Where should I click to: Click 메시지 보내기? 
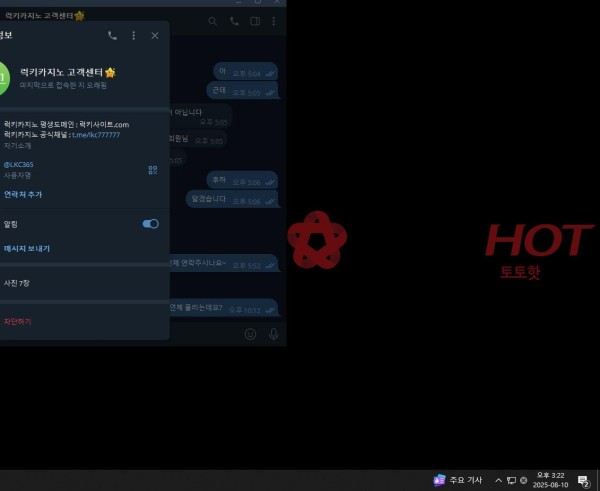click(x=27, y=248)
